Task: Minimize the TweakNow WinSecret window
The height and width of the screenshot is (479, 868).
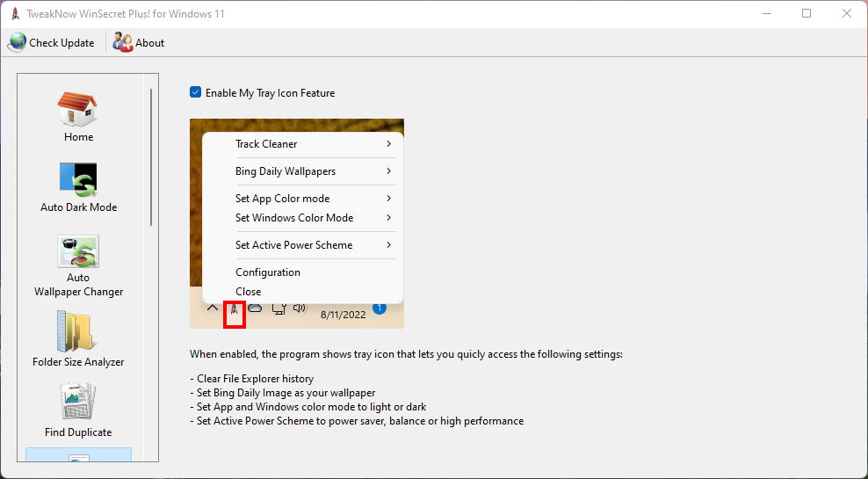Action: pyautogui.click(x=767, y=13)
